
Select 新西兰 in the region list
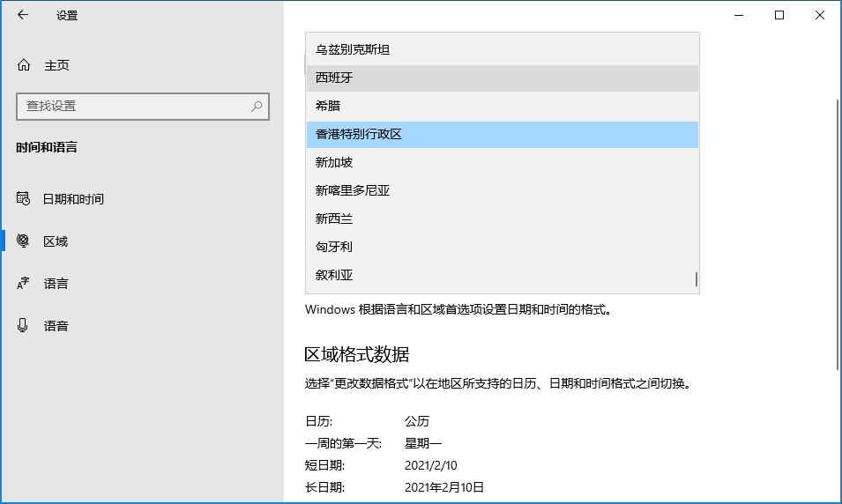pyautogui.click(x=502, y=219)
